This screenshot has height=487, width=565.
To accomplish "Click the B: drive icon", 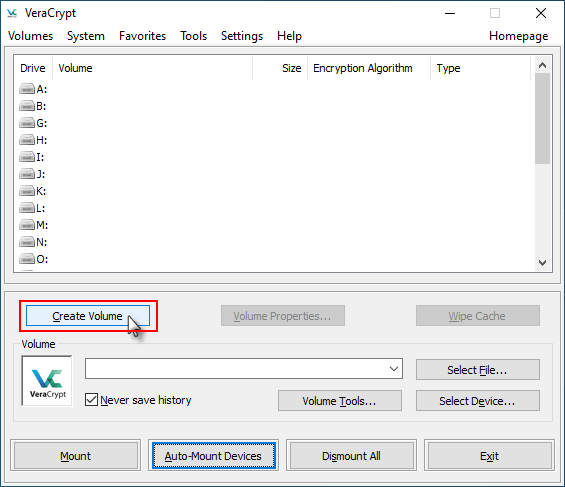I will [27, 106].
